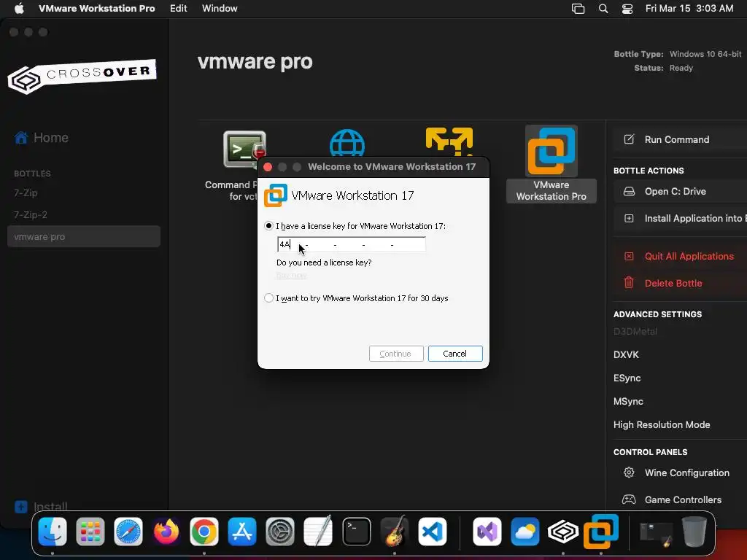Click the Stage Manager windows icon in menu bar
Screen dimensions: 747x560
click(x=578, y=9)
